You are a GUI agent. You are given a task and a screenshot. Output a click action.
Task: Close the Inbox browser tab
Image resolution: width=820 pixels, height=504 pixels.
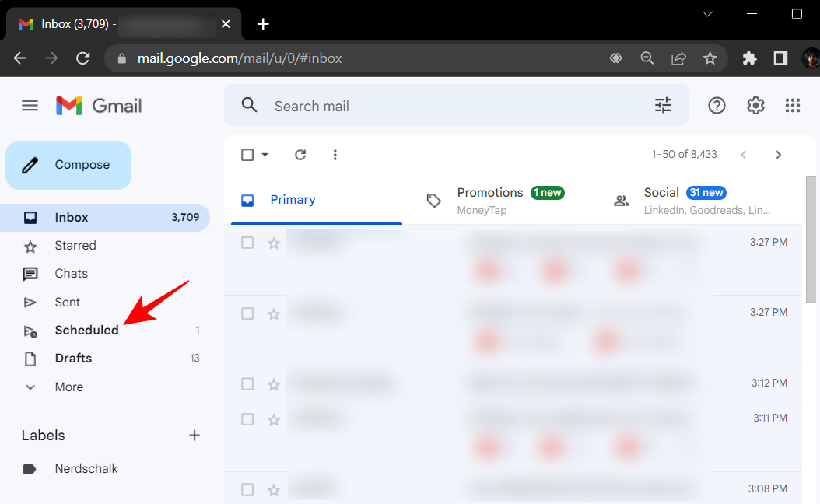point(226,24)
